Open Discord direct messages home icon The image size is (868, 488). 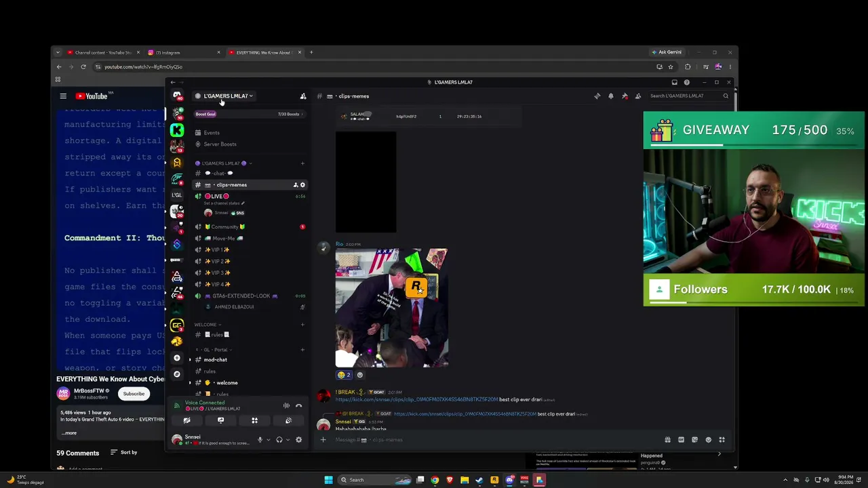177,96
